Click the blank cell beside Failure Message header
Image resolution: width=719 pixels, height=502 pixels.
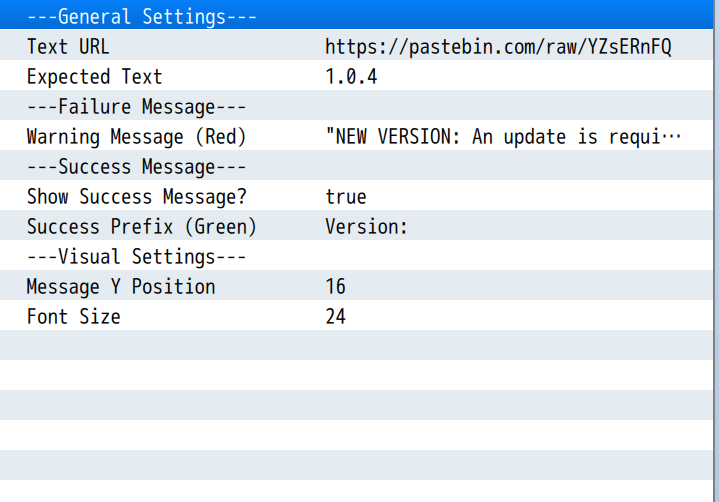point(500,107)
